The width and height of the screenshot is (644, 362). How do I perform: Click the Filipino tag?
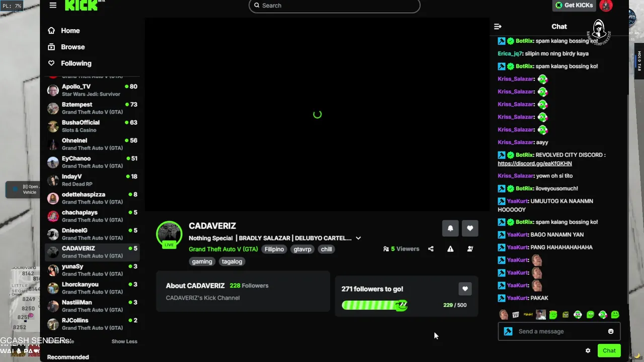point(274,249)
